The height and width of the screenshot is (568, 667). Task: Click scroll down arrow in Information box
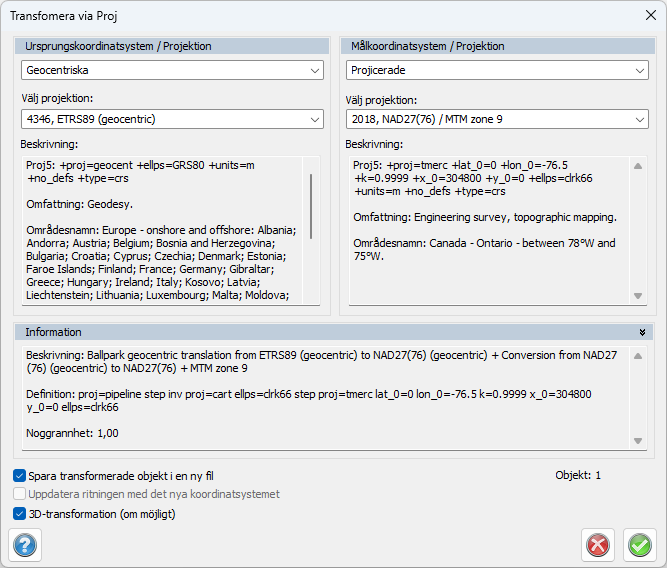[x=638, y=441]
